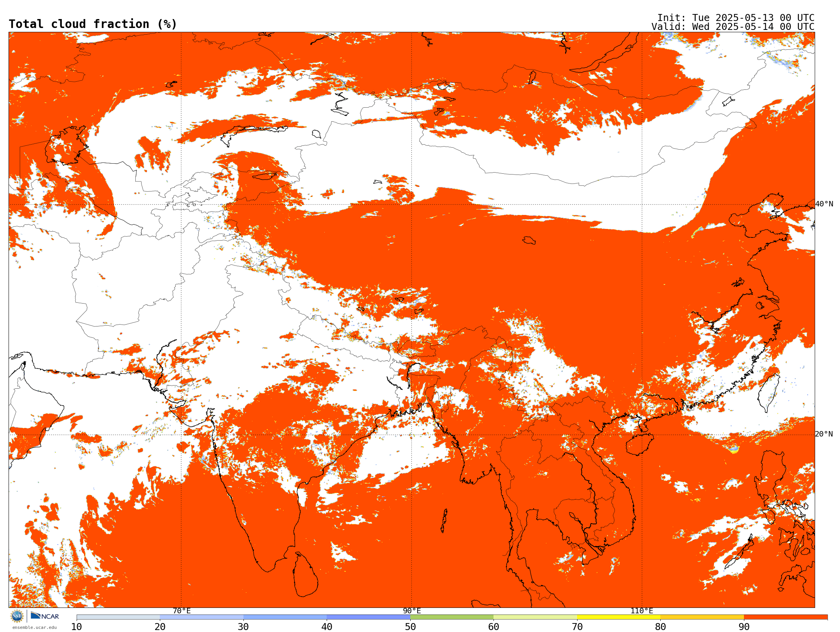The width and height of the screenshot is (840, 632).
Task: Click the island of Sri Lanka
Action: 305,575
